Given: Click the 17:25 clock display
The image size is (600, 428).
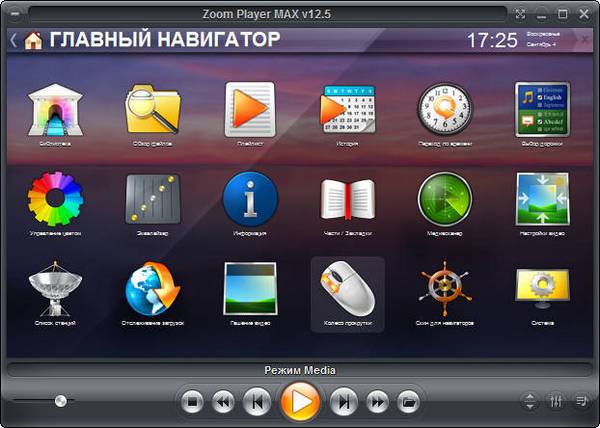Looking at the screenshot, I should coord(492,40).
